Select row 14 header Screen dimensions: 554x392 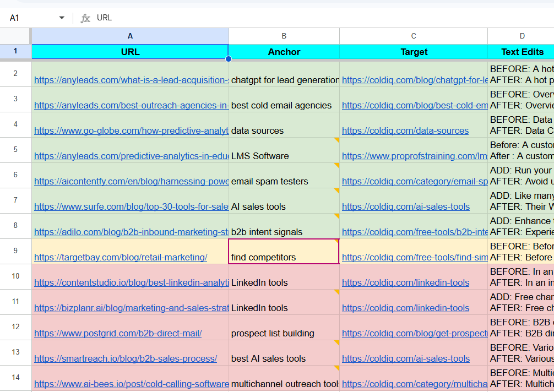[15, 378]
